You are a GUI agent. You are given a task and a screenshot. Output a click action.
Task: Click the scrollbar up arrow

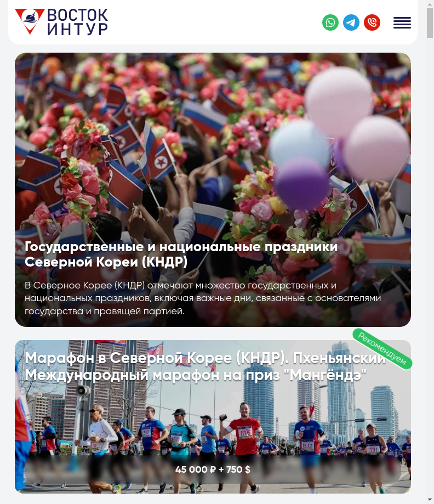[x=430, y=4]
